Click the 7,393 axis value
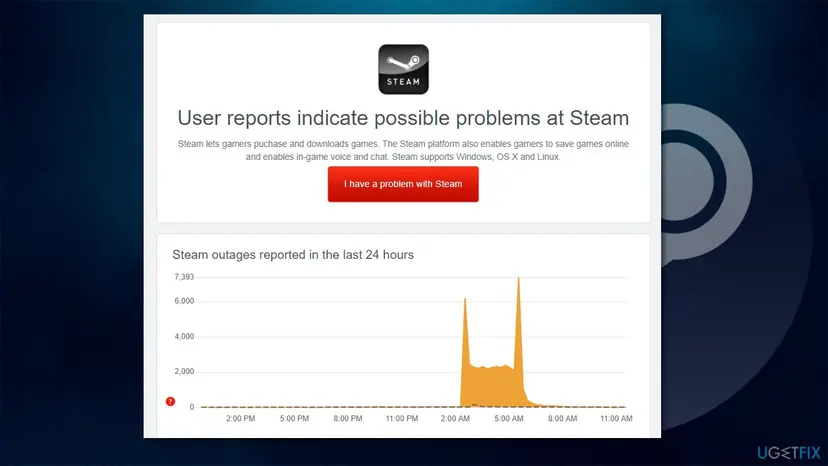The height and width of the screenshot is (466, 828). (184, 277)
